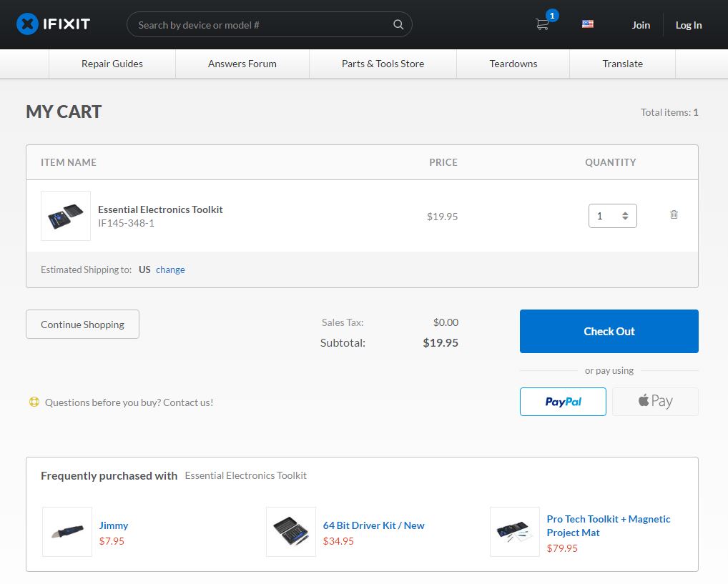The width and height of the screenshot is (728, 584).
Task: Remove item using trash icon
Action: tap(674, 214)
